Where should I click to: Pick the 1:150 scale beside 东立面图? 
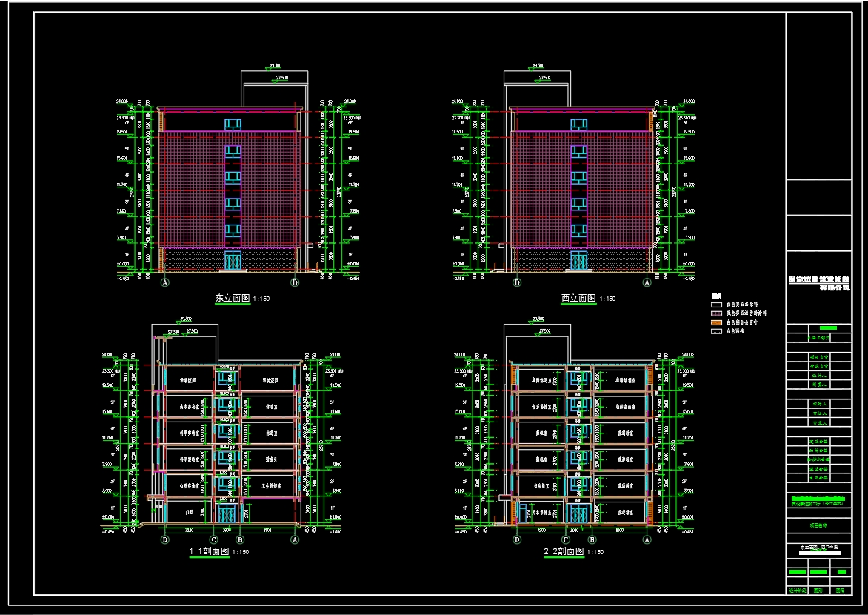261,299
